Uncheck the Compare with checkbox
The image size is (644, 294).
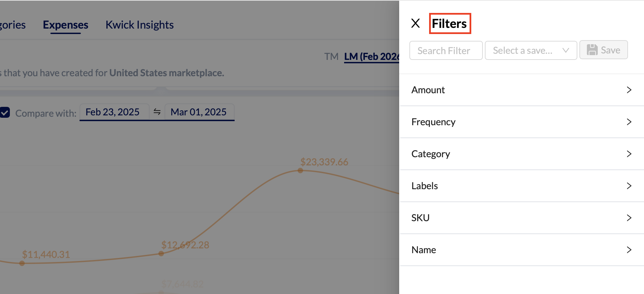(5, 113)
